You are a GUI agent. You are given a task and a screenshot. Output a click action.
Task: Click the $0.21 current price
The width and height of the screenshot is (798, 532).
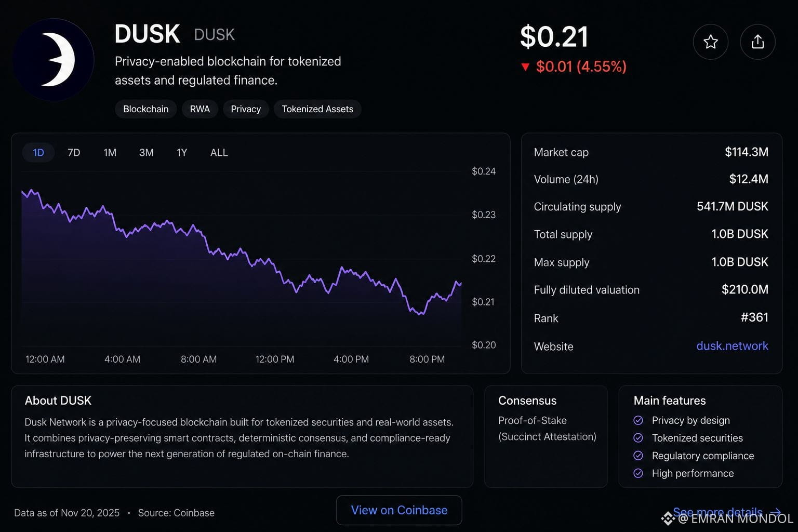tap(554, 37)
